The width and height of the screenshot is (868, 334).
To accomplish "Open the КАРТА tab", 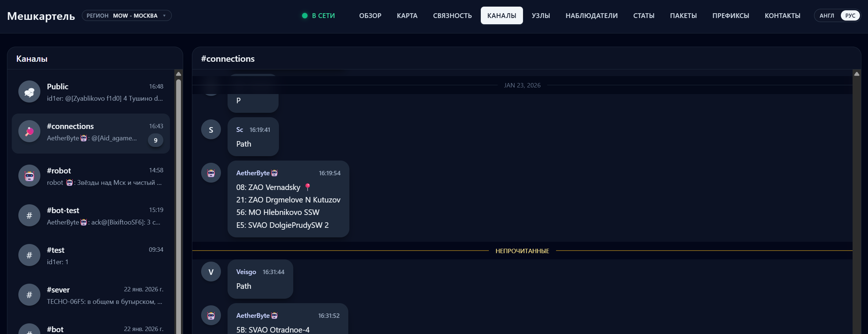I will (407, 16).
